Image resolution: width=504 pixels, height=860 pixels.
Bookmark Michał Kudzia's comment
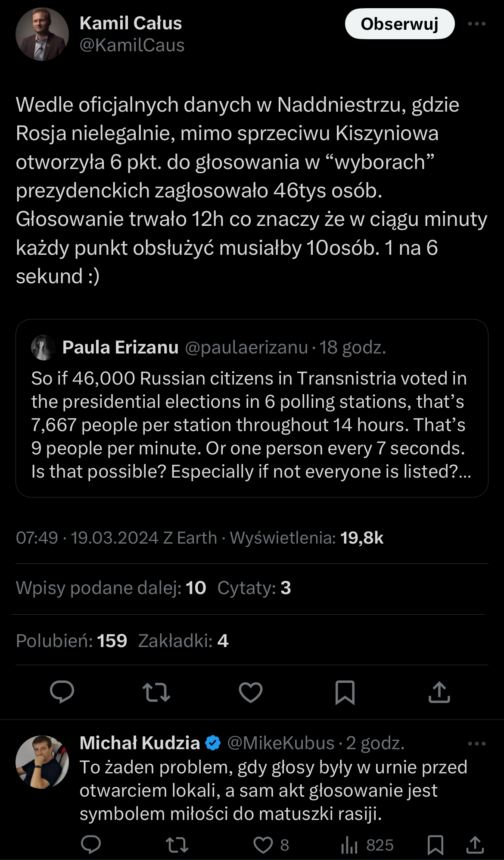pyautogui.click(x=435, y=845)
